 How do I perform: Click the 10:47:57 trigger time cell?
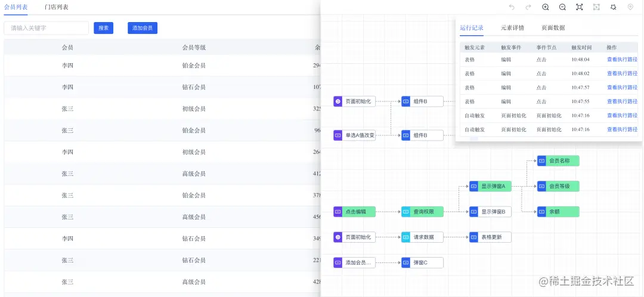tap(580, 88)
